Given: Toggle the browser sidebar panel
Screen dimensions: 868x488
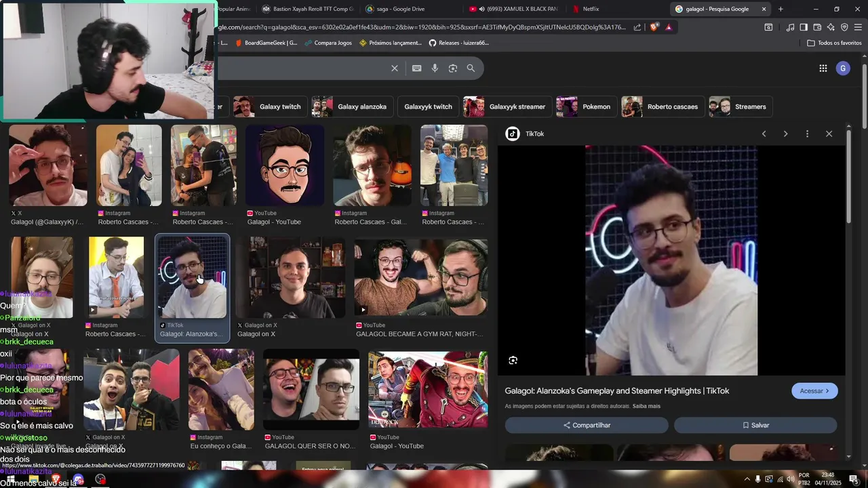Looking at the screenshot, I should pos(804,27).
